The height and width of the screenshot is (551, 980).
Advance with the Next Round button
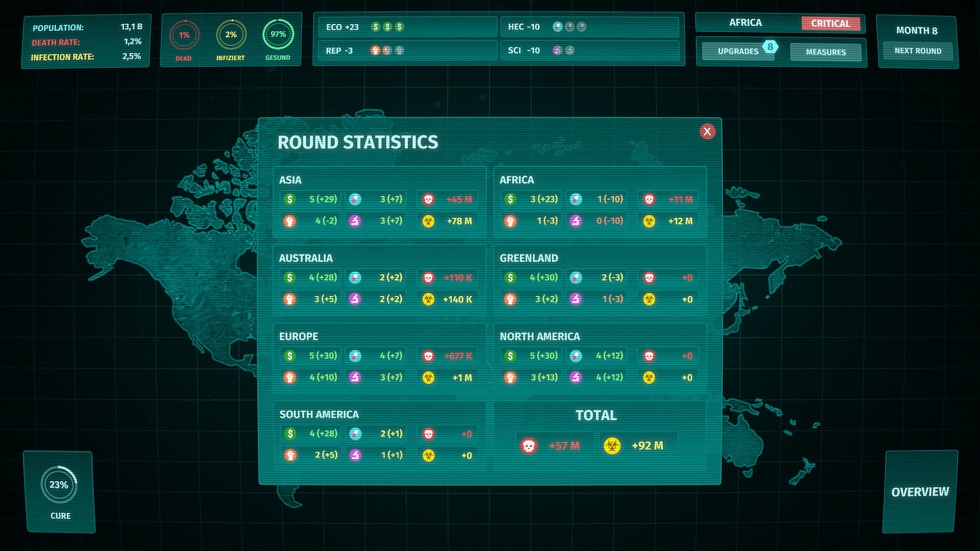click(x=917, y=51)
